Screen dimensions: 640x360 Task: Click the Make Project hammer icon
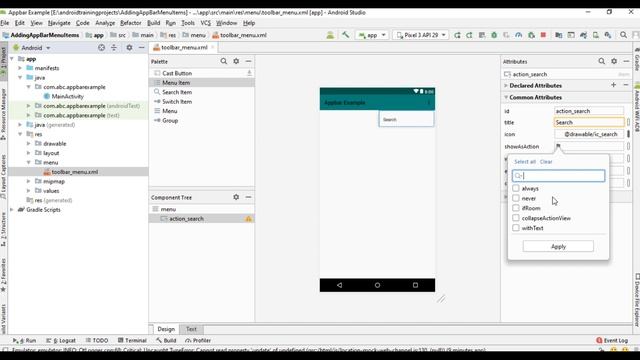tap(346, 35)
